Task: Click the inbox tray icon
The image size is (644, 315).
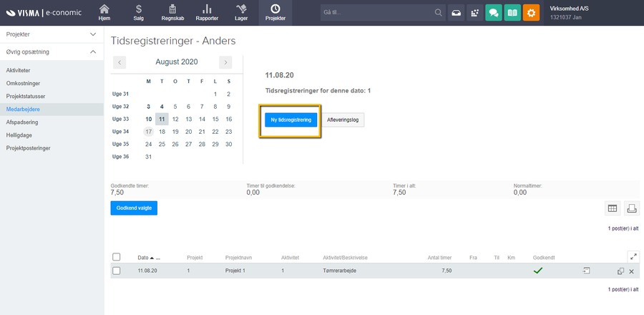Action: point(456,13)
